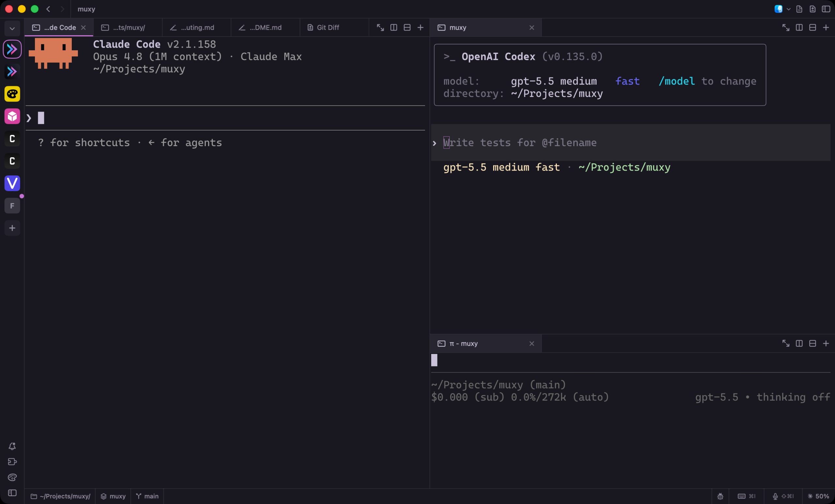
Task: Open notifications bell in sidebar
Action: coord(12,446)
